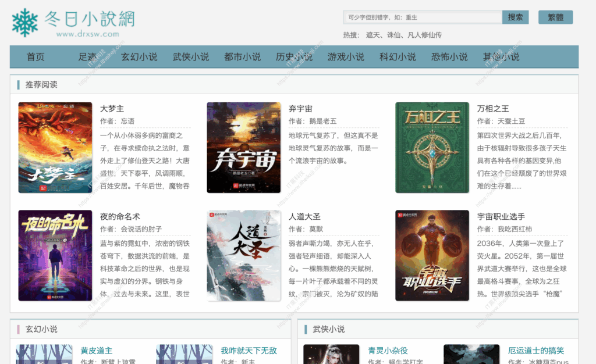Open the 大梦主 book cover

(55, 148)
